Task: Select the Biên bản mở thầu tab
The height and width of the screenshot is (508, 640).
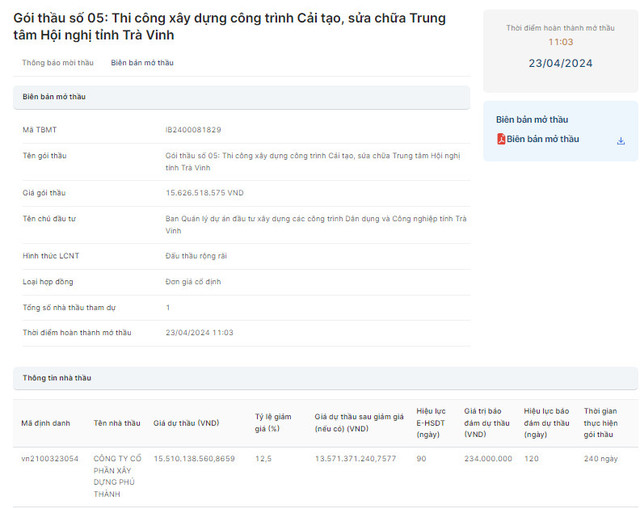Action: [x=141, y=62]
